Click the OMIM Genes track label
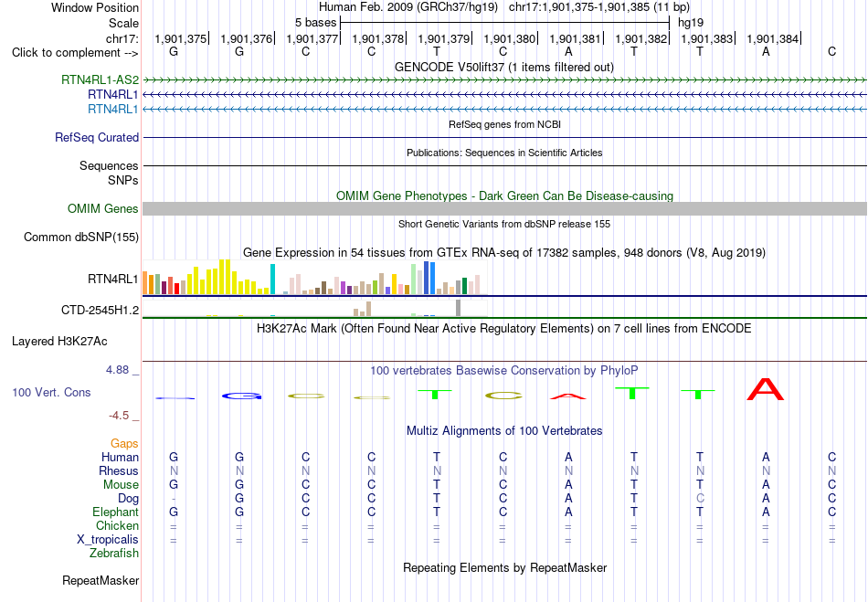The height and width of the screenshot is (602, 868). [x=102, y=208]
